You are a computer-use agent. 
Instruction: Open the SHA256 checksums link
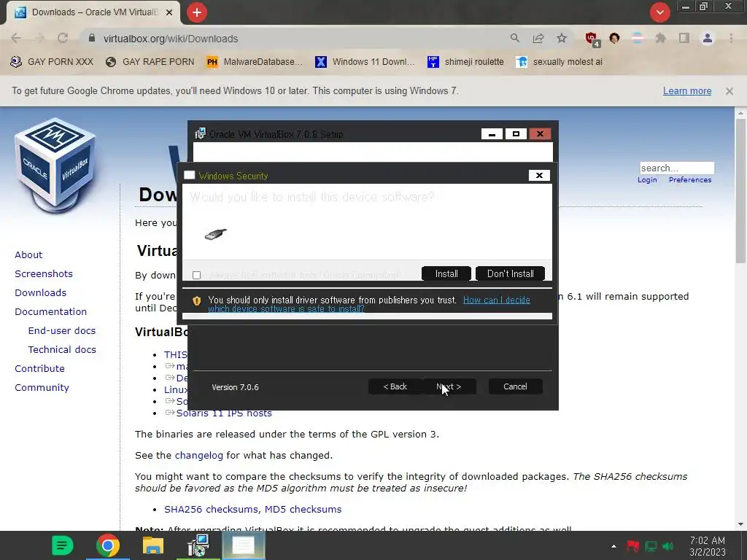pos(212,509)
